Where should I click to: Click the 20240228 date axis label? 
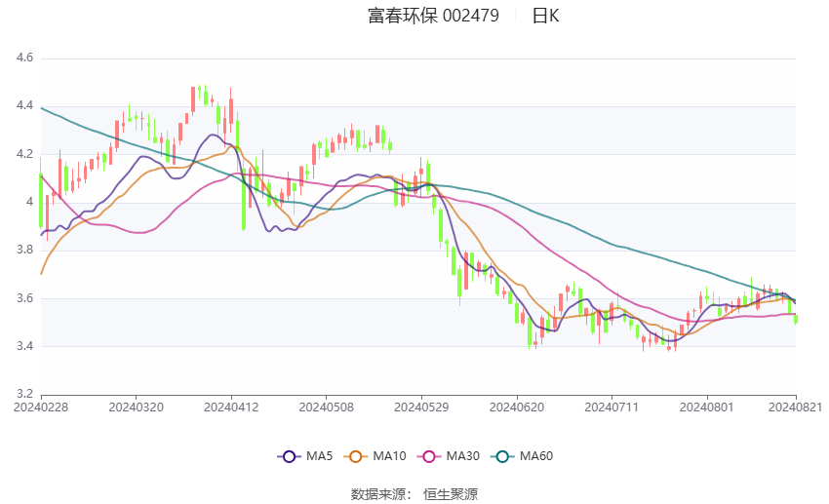point(40,406)
